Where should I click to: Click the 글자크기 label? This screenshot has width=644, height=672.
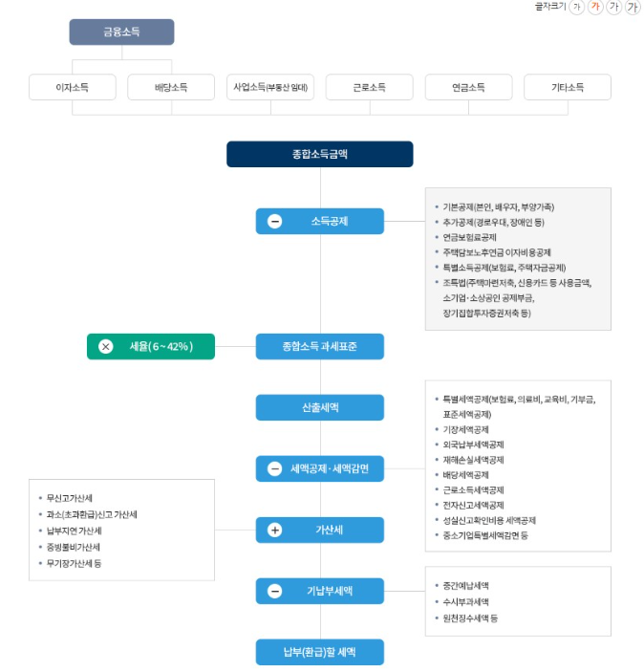click(x=550, y=7)
